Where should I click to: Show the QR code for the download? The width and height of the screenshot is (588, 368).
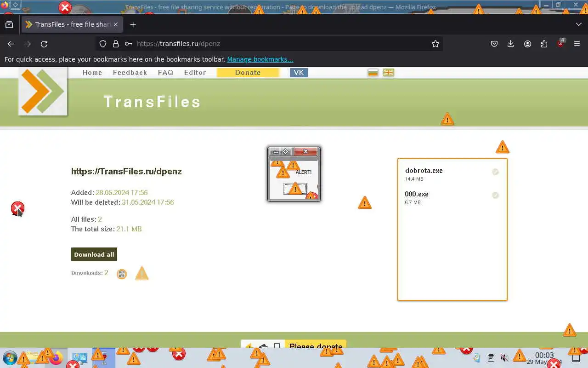[122, 274]
